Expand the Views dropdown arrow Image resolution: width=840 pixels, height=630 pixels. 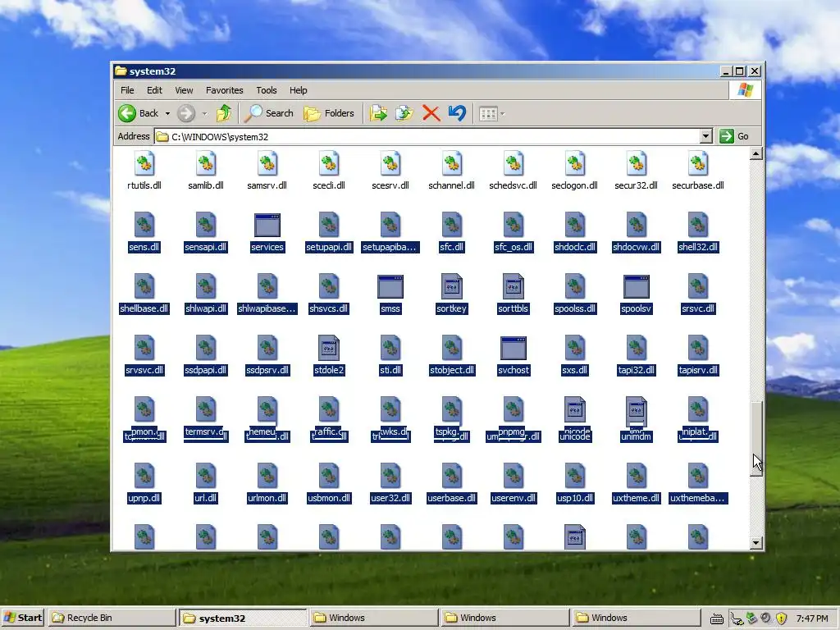(x=502, y=113)
